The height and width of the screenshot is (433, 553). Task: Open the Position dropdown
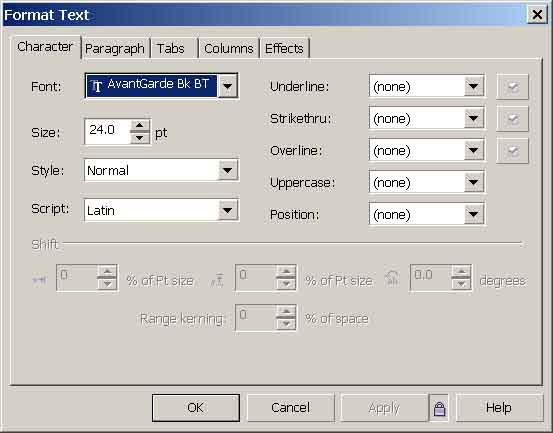coord(474,214)
